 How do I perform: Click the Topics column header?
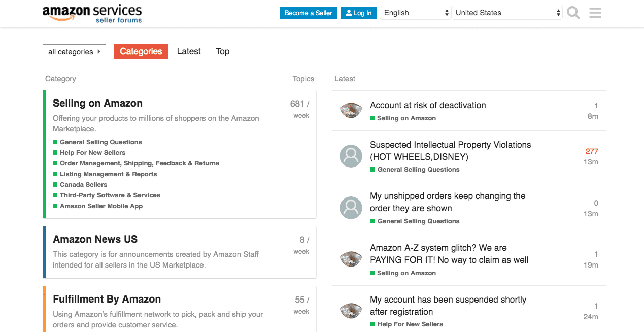pyautogui.click(x=303, y=79)
